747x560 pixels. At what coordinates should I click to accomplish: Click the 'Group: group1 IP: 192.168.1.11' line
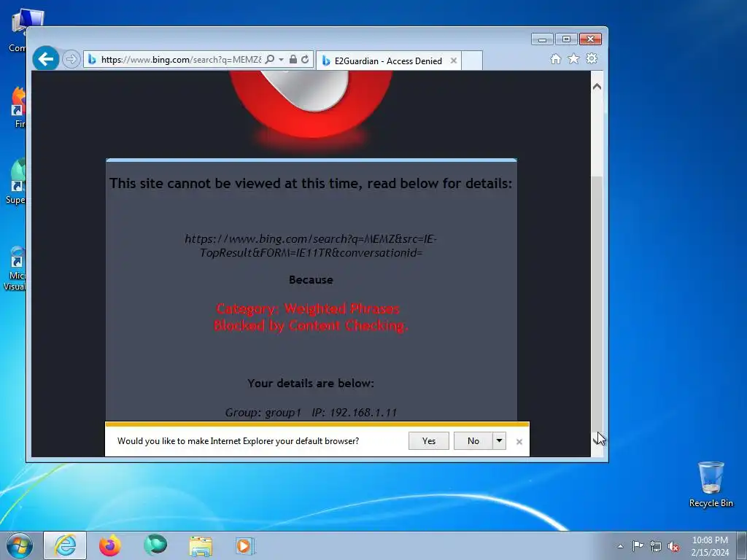point(311,413)
